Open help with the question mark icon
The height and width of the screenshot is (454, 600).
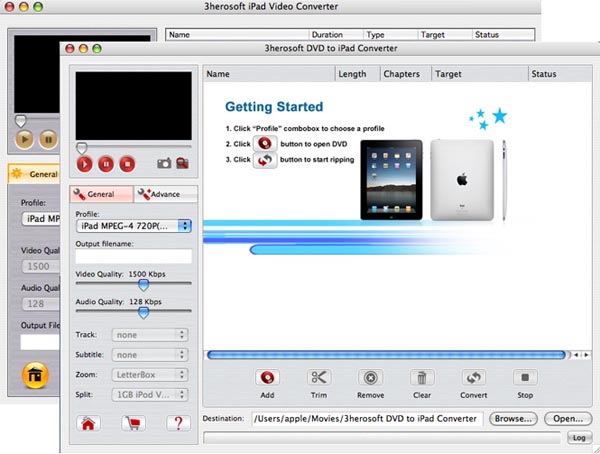[x=178, y=423]
